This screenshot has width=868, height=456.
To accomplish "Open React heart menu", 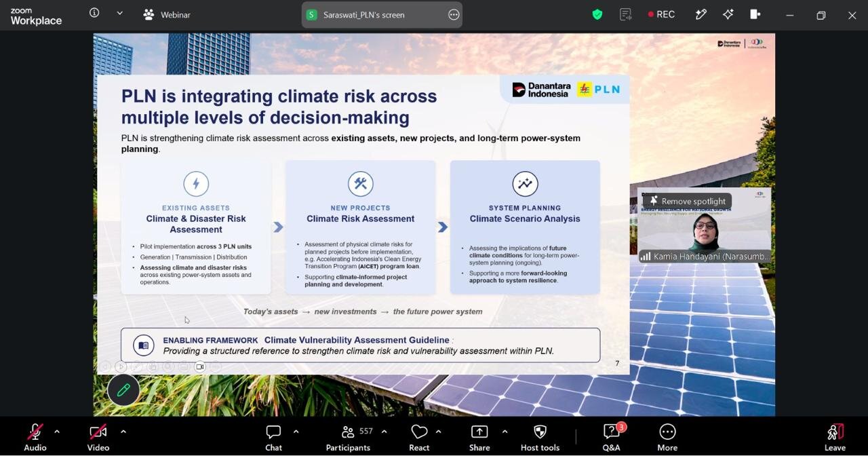I will point(419,438).
